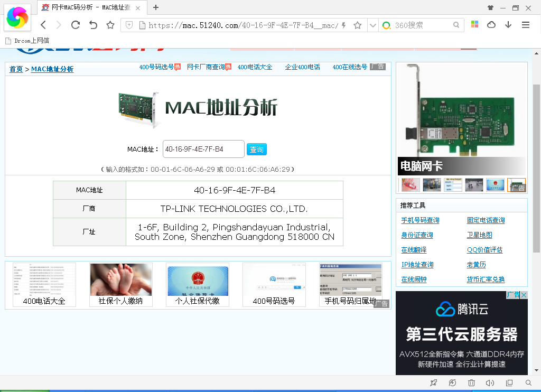Open the 企业400电话 link
The height and width of the screenshot is (392, 541).
303,67
